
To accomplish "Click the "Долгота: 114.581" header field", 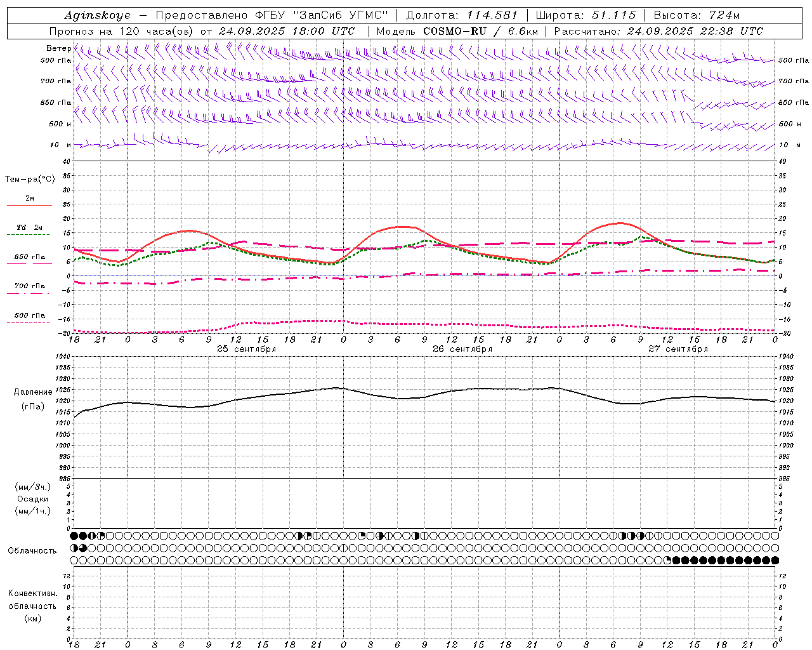I will coord(462,15).
